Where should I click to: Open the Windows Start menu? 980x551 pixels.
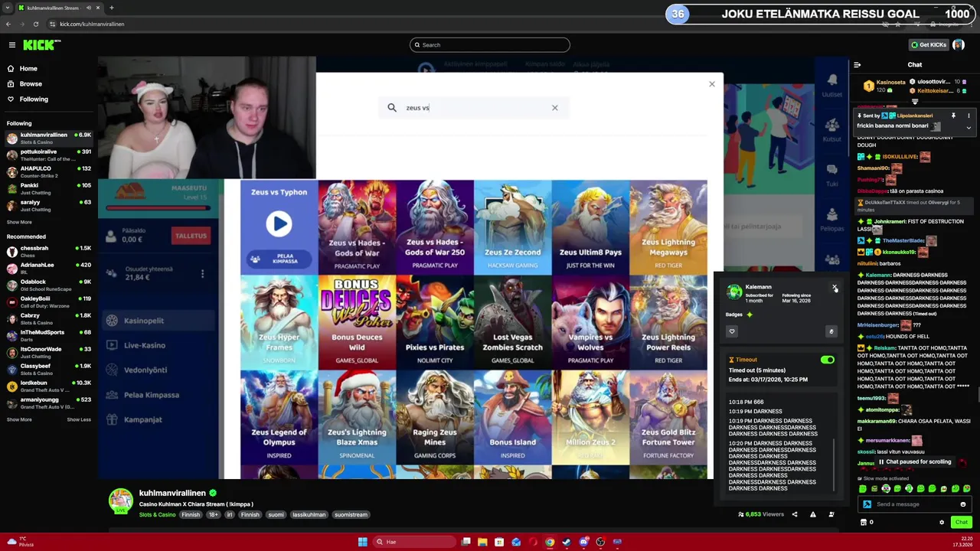(362, 542)
